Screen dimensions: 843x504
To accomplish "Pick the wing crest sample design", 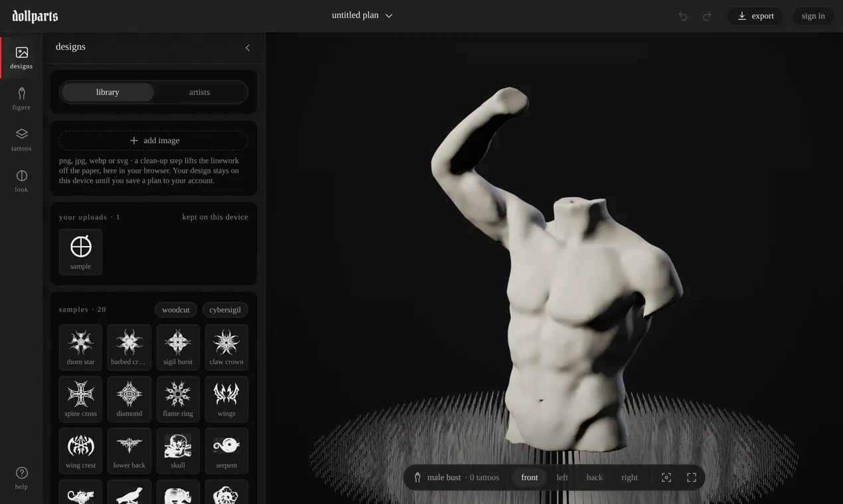I will pos(81,451).
